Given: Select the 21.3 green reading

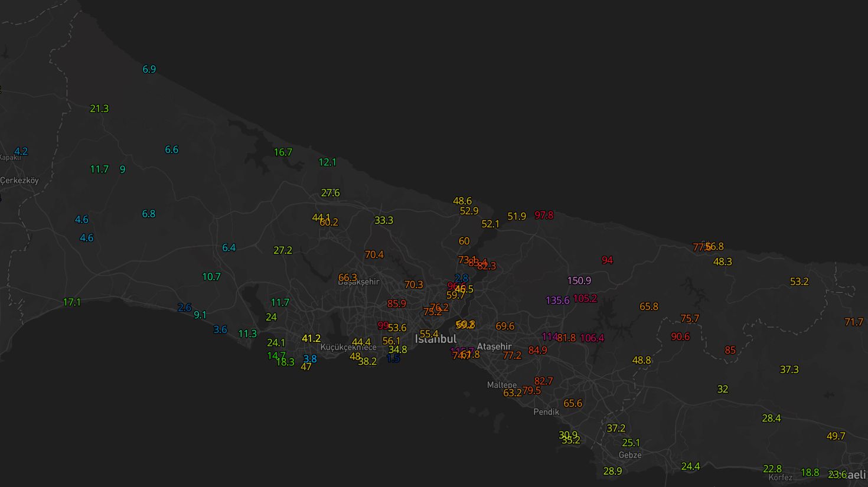Looking at the screenshot, I should click(99, 109).
